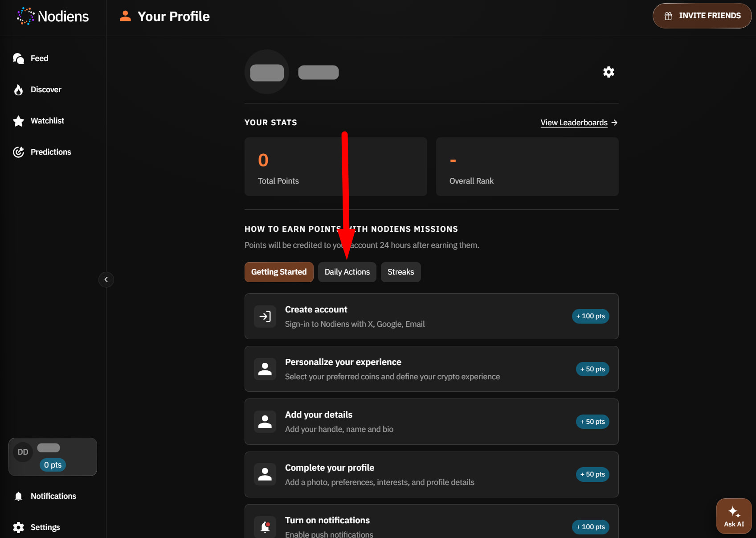This screenshot has height=538, width=756.
Task: Click the Notifications bell icon in sidebar
Action: pyautogui.click(x=18, y=496)
